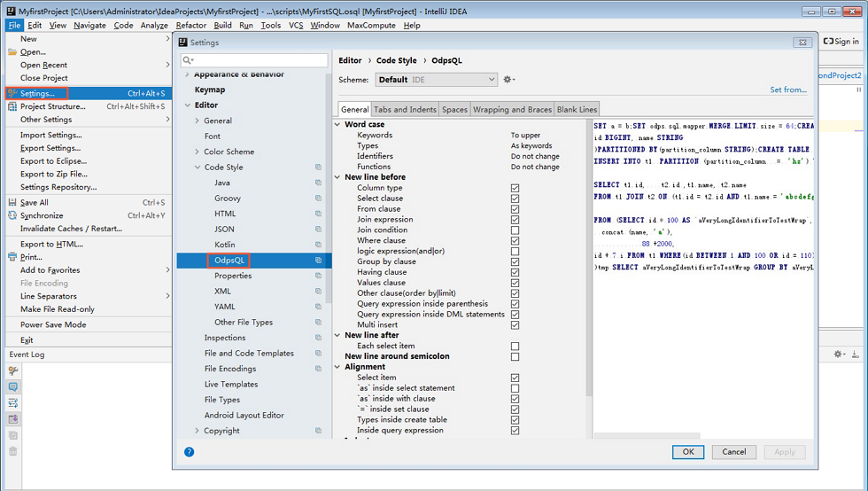868x491 pixels.
Task: Expand the General tree node
Action: [197, 121]
